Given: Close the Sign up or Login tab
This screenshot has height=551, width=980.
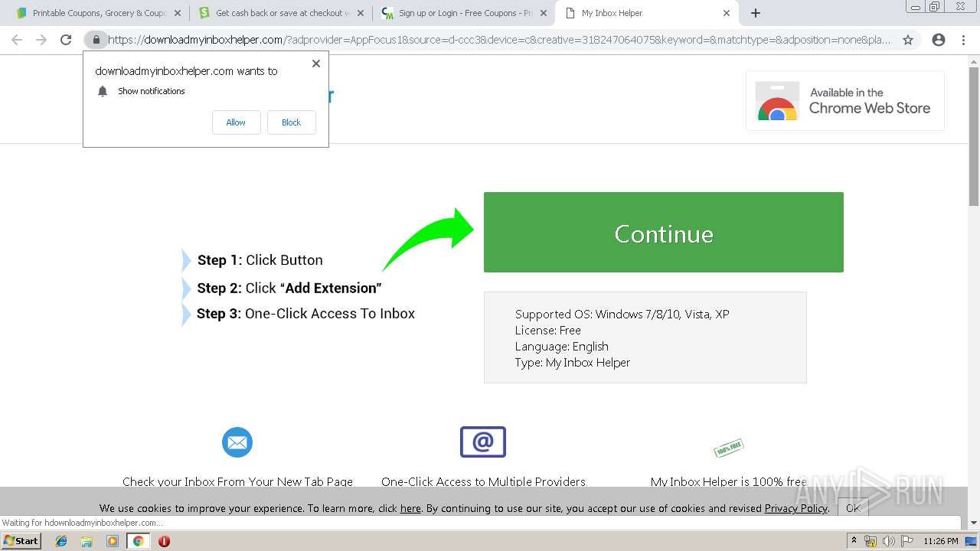Looking at the screenshot, I should coord(544,13).
